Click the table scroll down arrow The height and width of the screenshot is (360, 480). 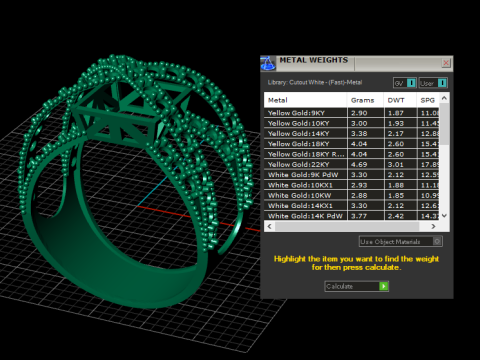[x=444, y=216]
